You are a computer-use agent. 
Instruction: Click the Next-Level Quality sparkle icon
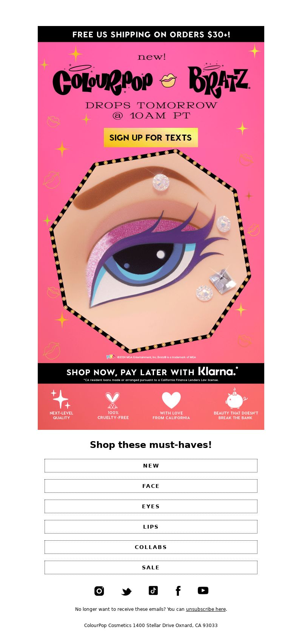point(61,399)
